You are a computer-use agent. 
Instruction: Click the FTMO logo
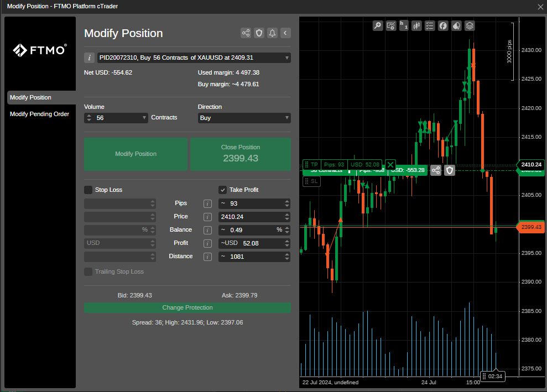[x=40, y=50]
